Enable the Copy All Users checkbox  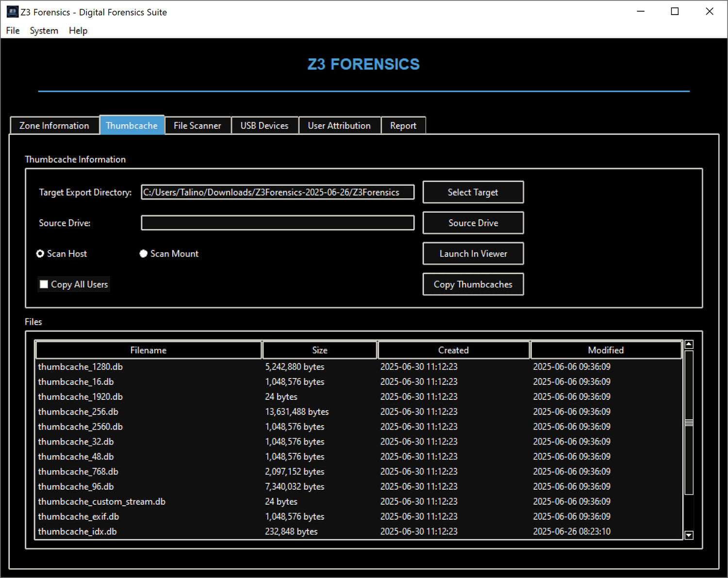pyautogui.click(x=44, y=284)
